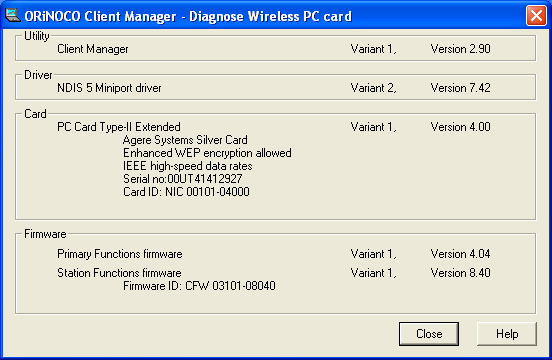Select the Version 7.42 driver value
Image resolution: width=552 pixels, height=360 pixels.
(460, 88)
